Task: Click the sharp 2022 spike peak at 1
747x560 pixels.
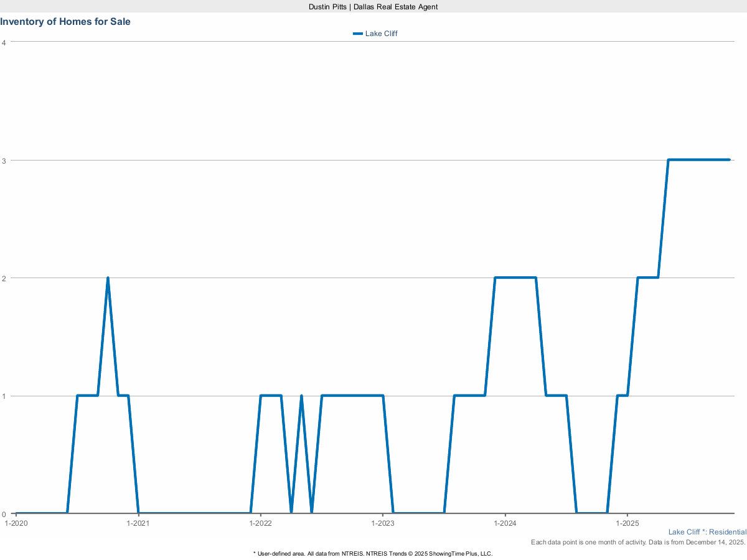Action: (x=301, y=396)
